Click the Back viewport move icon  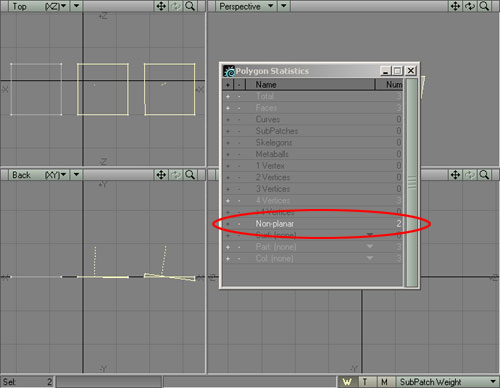(x=161, y=175)
